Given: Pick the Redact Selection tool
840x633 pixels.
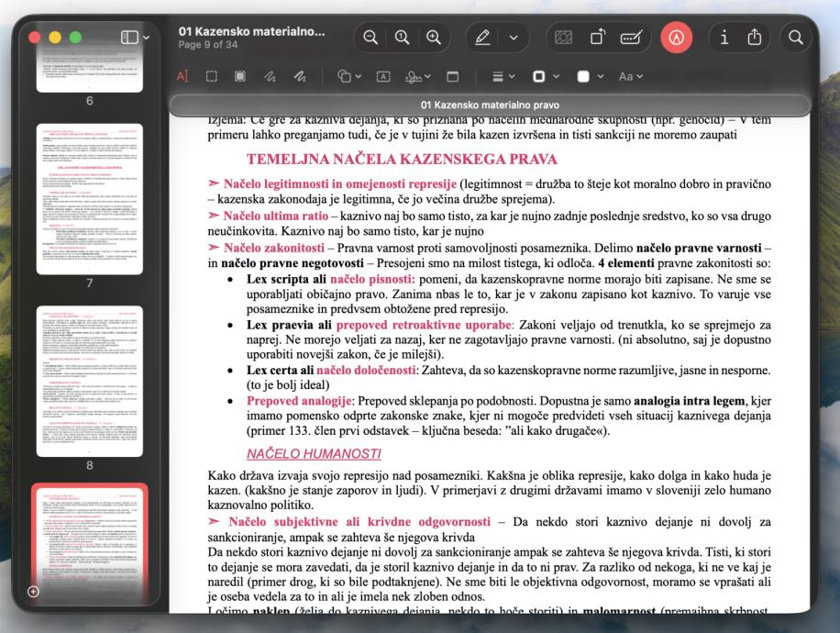Looking at the screenshot, I should (x=240, y=77).
